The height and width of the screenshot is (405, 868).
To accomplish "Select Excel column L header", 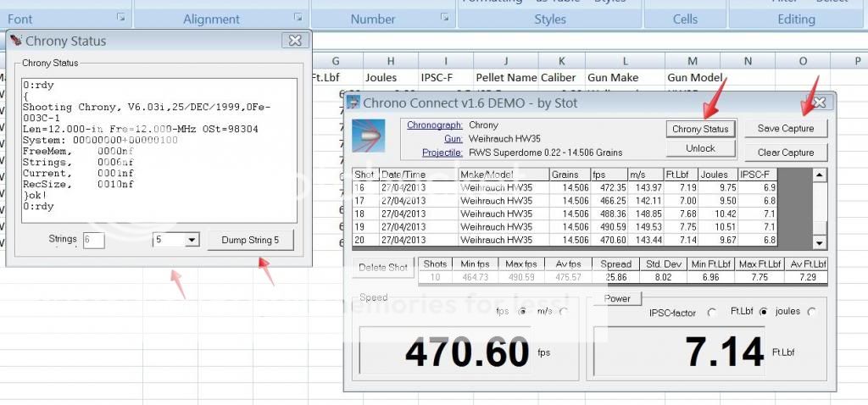I will tap(625, 61).
